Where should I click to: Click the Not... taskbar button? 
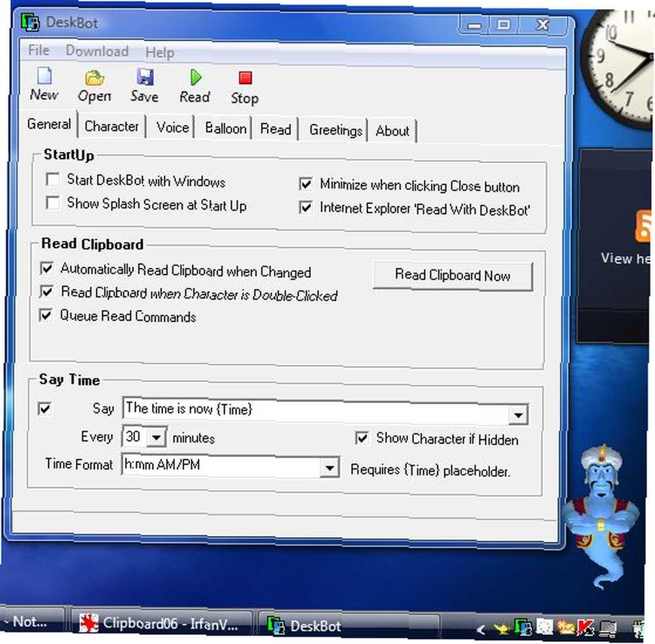click(31, 622)
